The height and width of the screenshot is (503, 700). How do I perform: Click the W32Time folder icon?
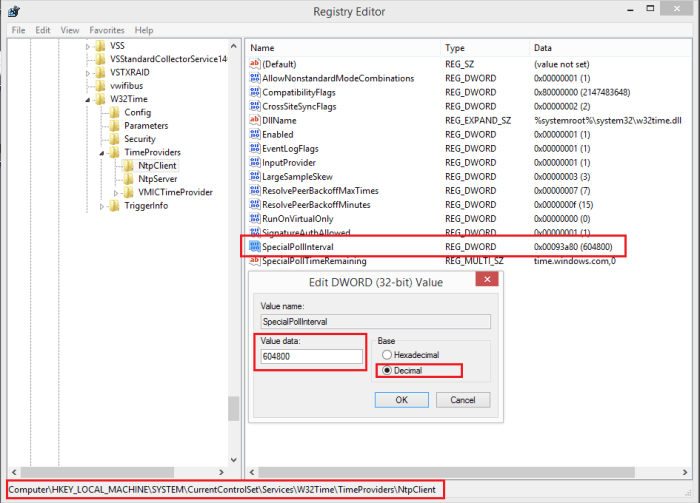click(101, 99)
